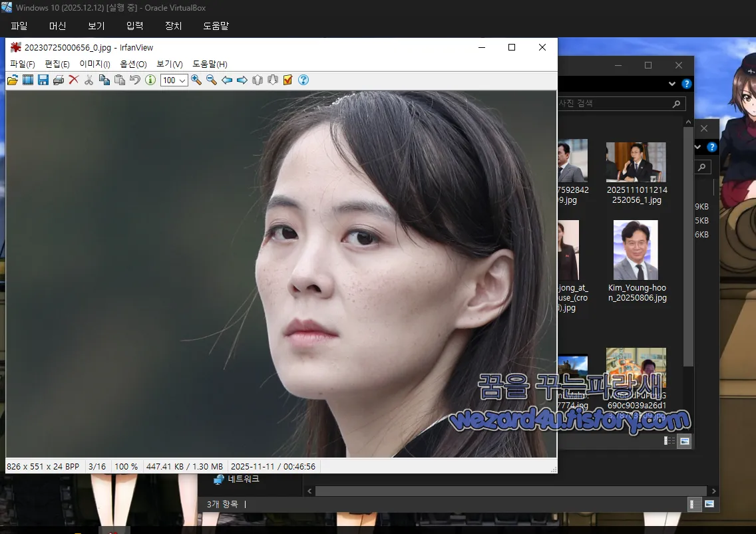Delete the file with the red X icon
This screenshot has width=756, height=534.
tap(74, 80)
